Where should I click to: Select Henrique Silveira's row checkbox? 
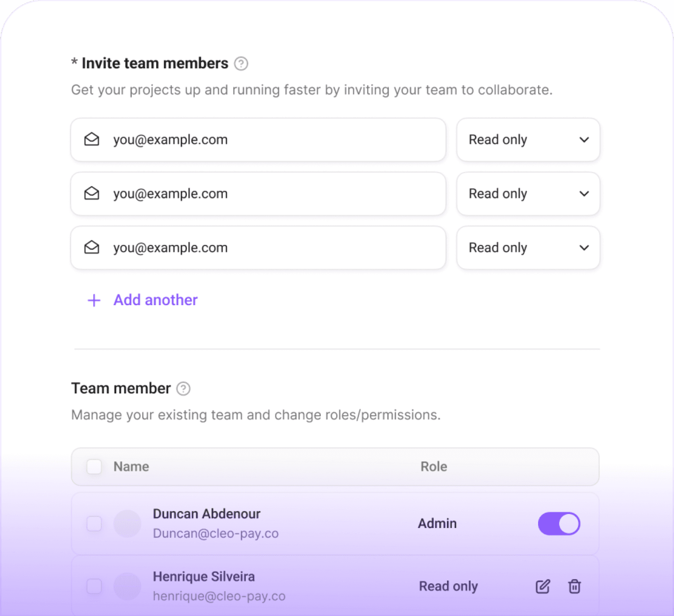(94, 586)
